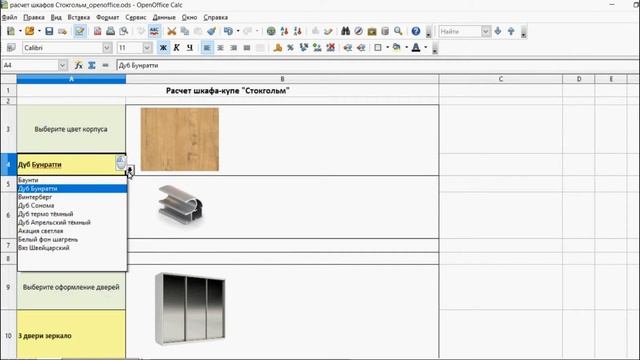
Task: Expand the Find toolbar search dropdown
Action: click(x=485, y=31)
